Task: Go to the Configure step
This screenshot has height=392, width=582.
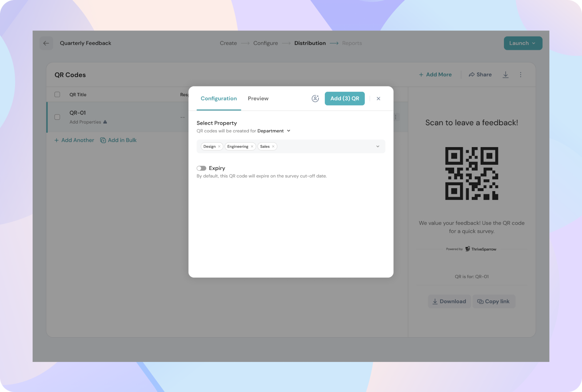Action: click(x=266, y=43)
